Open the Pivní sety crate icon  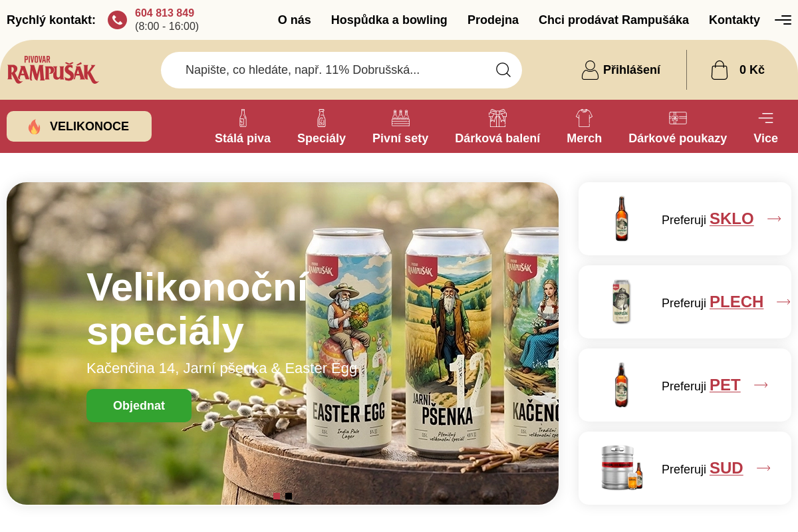pos(400,118)
